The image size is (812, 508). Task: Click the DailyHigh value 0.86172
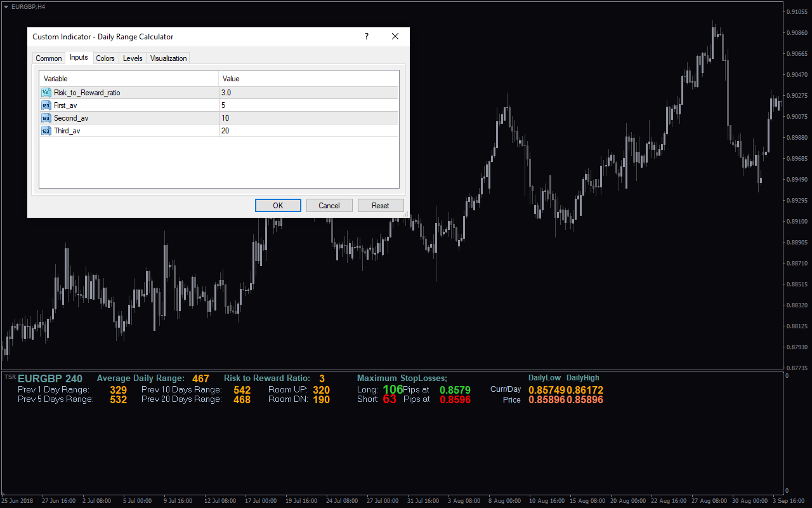tap(585, 390)
